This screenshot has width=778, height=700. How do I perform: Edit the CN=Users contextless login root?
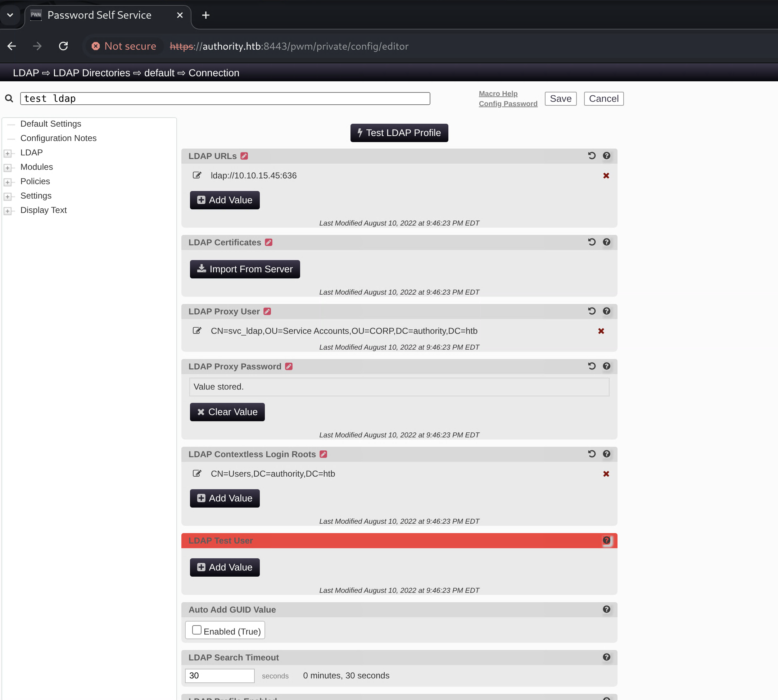pyautogui.click(x=197, y=473)
